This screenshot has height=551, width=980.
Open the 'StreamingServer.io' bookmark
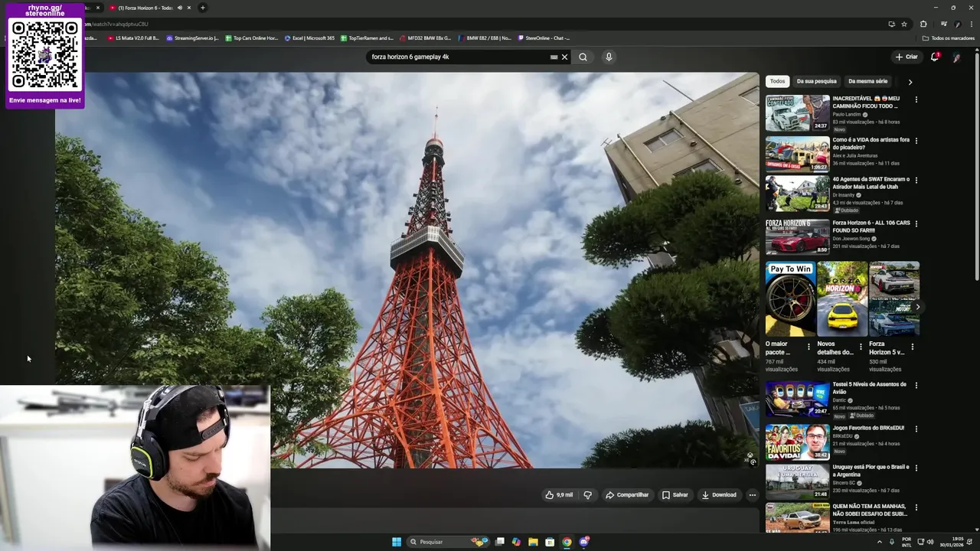(x=192, y=37)
